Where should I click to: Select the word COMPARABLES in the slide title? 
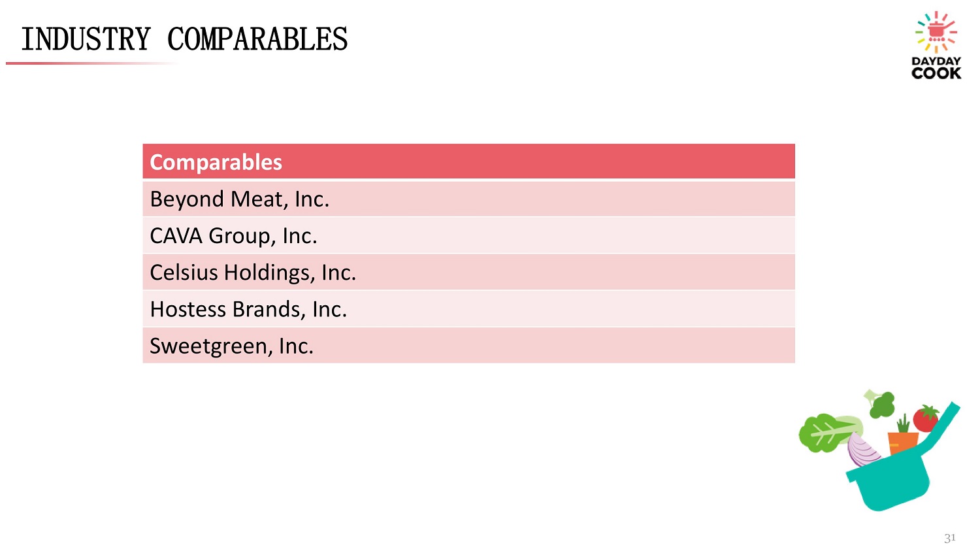[x=257, y=39]
